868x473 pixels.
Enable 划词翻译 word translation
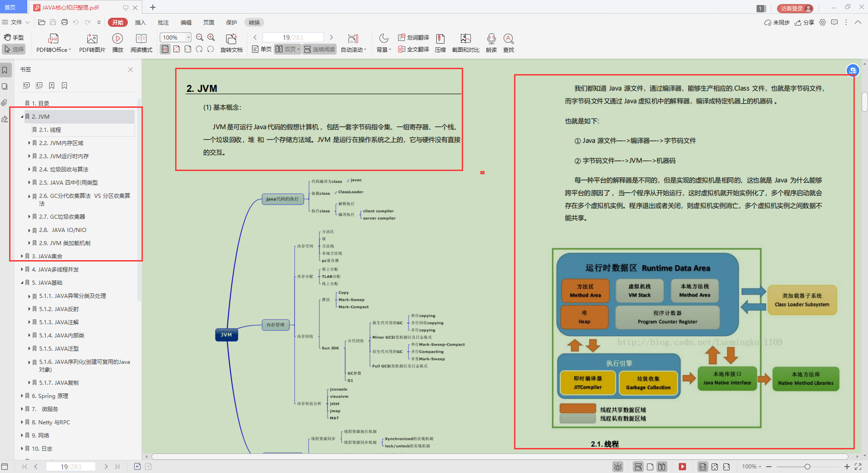(x=413, y=37)
